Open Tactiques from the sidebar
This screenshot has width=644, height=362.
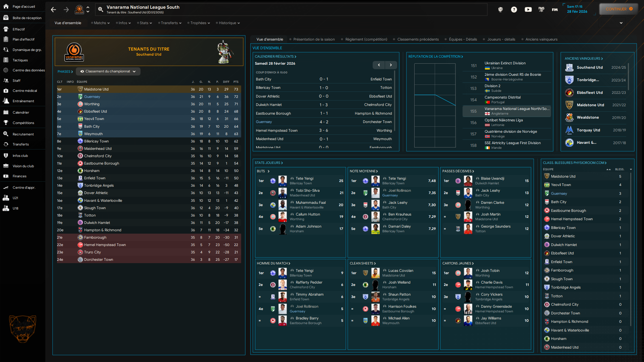pos(20,60)
